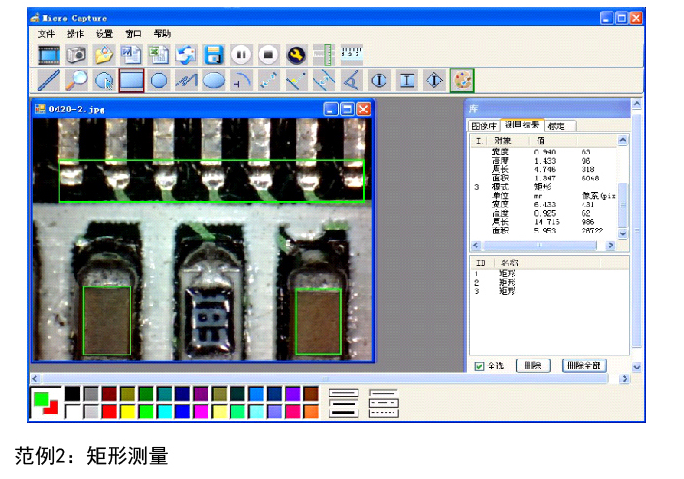This screenshot has width=684, height=479.
Task: Select the arc radius measurement tool
Action: point(241,80)
